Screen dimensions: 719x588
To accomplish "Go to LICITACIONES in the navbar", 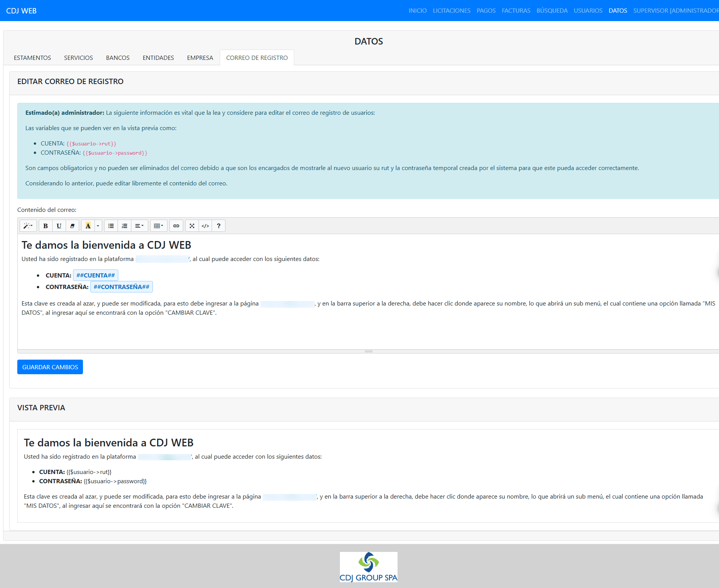I will 451,11.
